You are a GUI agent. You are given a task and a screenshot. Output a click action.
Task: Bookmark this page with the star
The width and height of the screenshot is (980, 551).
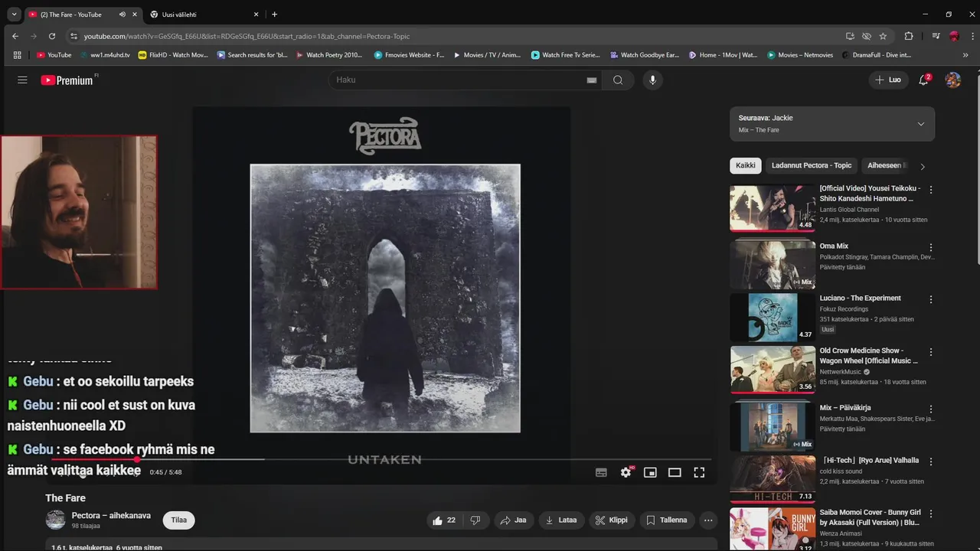click(883, 36)
